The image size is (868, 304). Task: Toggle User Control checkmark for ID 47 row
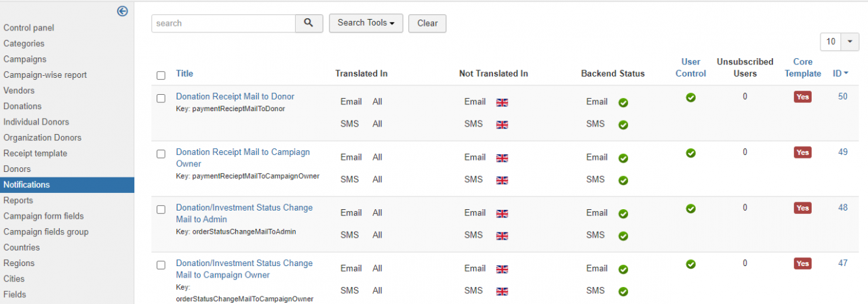click(690, 264)
